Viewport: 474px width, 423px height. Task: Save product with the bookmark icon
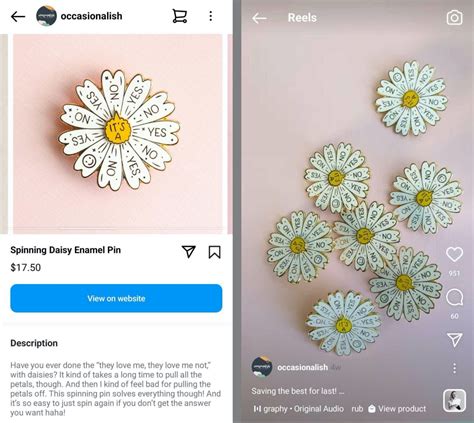(214, 252)
